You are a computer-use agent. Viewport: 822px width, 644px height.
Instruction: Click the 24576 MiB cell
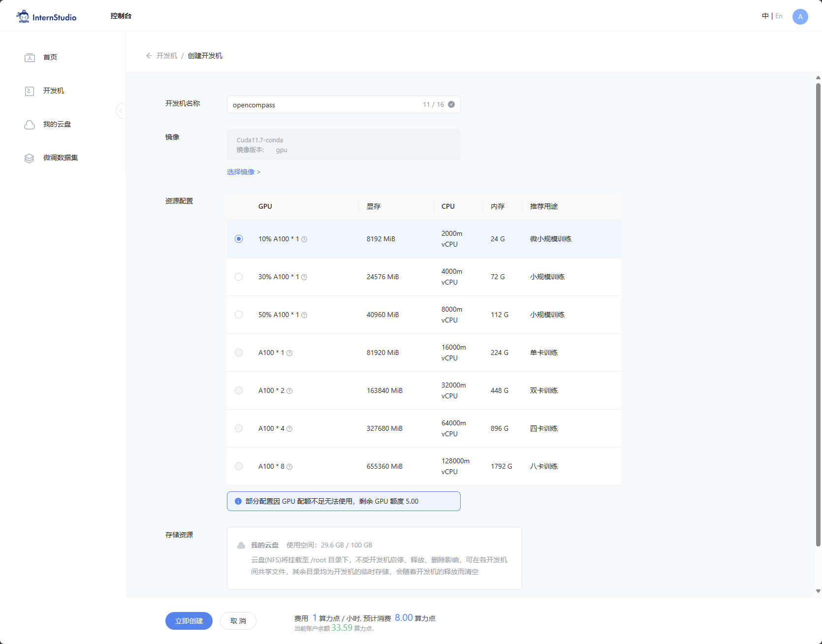point(383,277)
